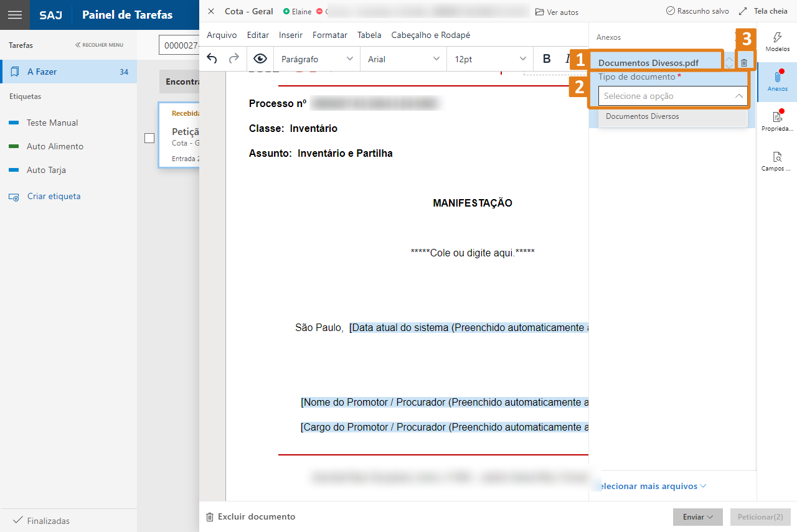797x532 pixels.
Task: Open the Inserir menu
Action: point(290,35)
